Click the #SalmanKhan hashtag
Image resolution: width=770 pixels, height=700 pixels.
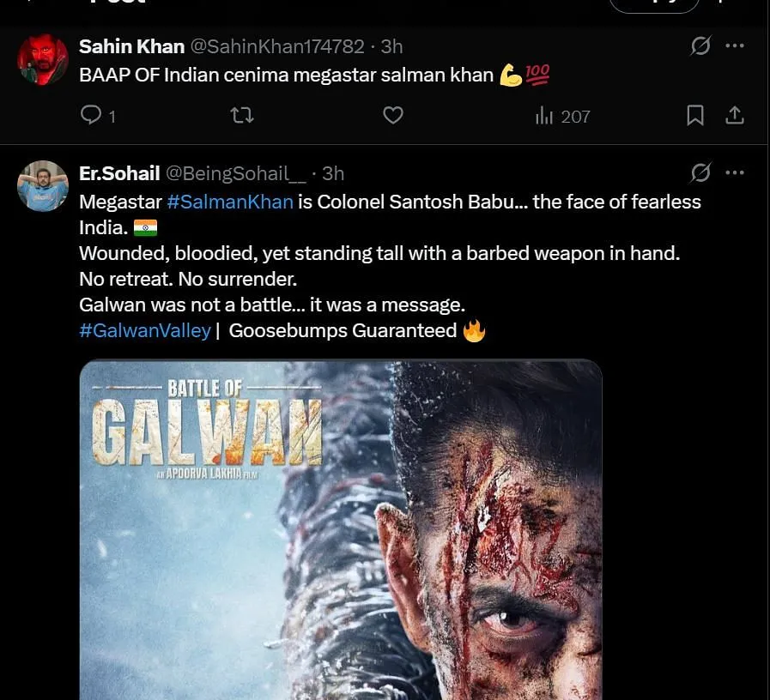[x=230, y=202]
